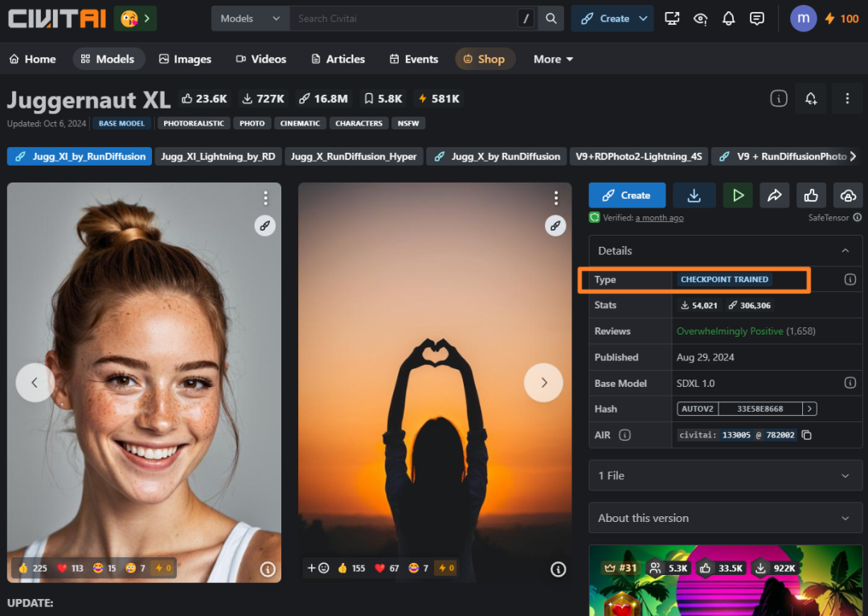Expand the 1 File section

(x=725, y=475)
